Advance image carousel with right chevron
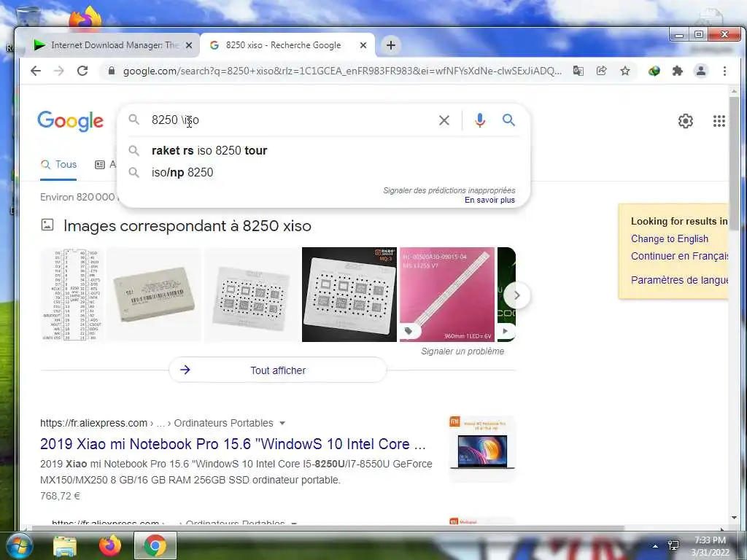 517,295
